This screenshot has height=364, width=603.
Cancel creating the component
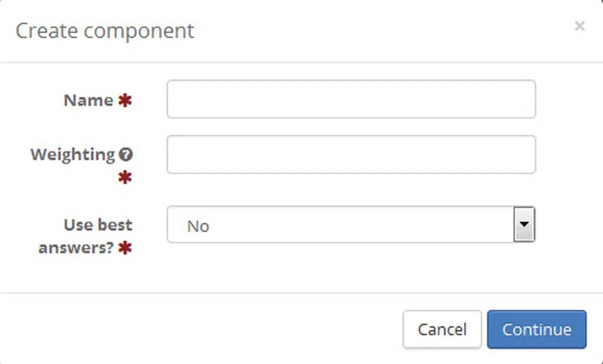(442, 329)
